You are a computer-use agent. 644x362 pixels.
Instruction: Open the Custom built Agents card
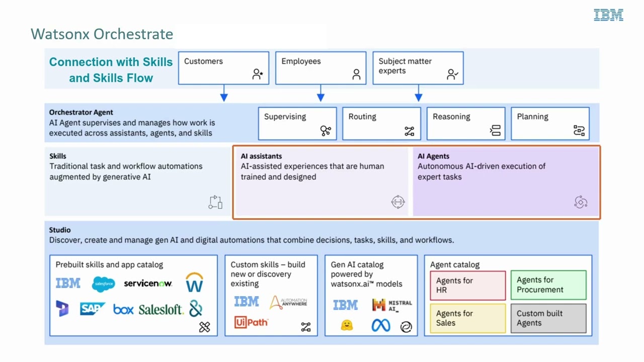548,318
